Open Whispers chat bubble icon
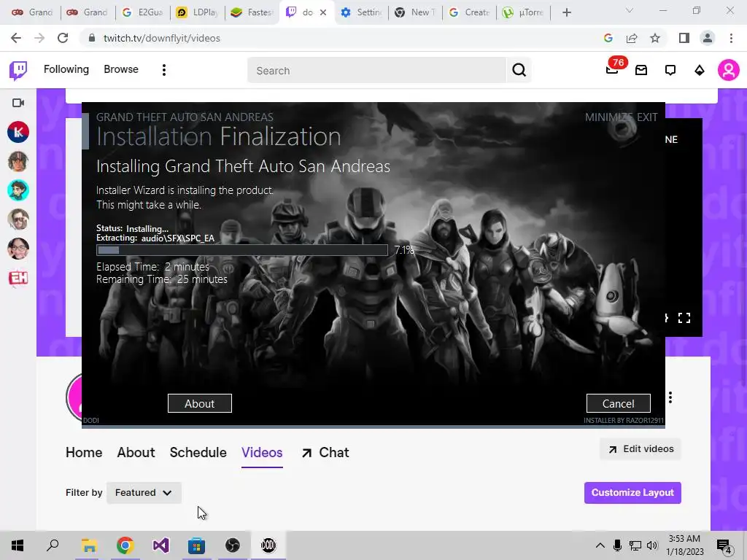747x560 pixels. (x=670, y=71)
